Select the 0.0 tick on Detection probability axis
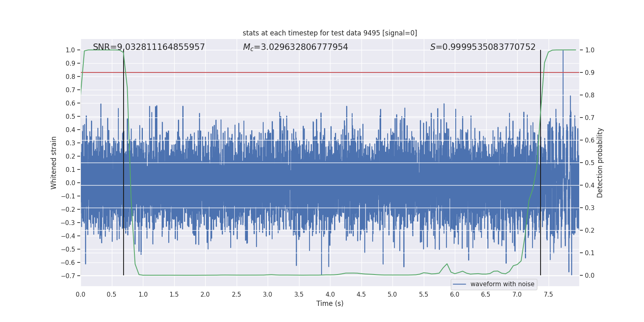644x322 pixels. point(590,276)
